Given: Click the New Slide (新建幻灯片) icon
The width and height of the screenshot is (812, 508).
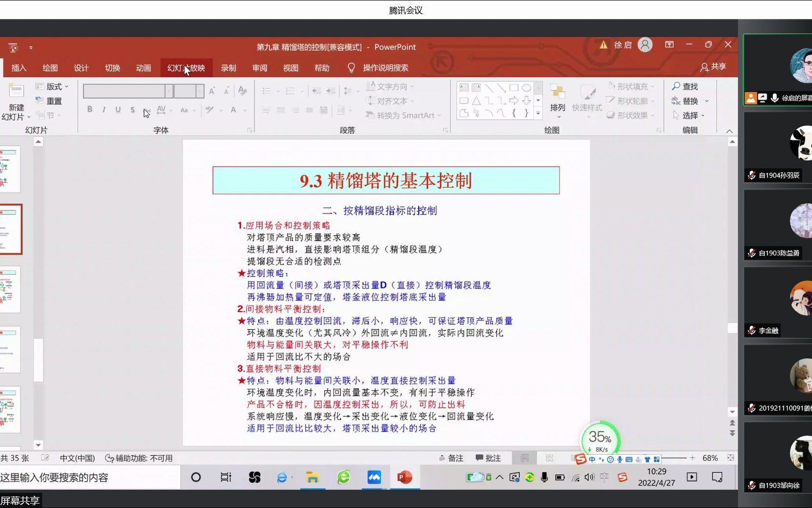Looking at the screenshot, I should click(16, 91).
